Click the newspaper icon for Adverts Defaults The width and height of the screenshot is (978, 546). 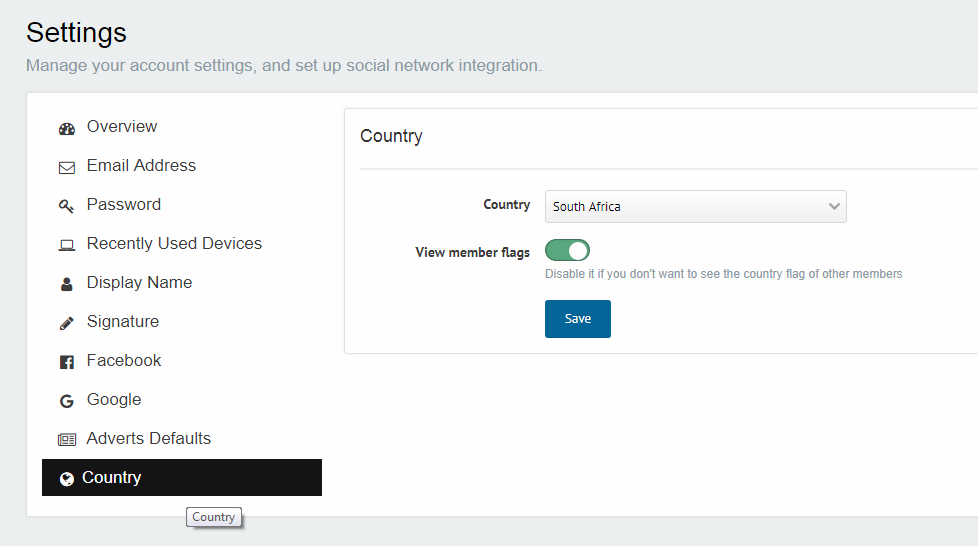pyautogui.click(x=67, y=440)
